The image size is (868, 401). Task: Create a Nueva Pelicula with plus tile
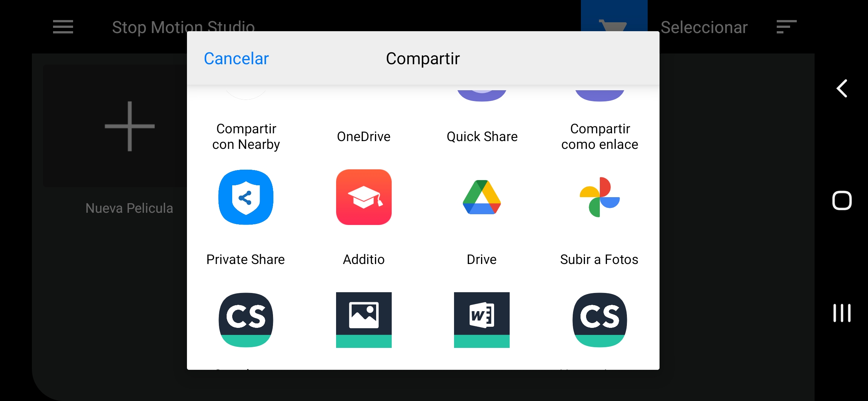click(129, 126)
